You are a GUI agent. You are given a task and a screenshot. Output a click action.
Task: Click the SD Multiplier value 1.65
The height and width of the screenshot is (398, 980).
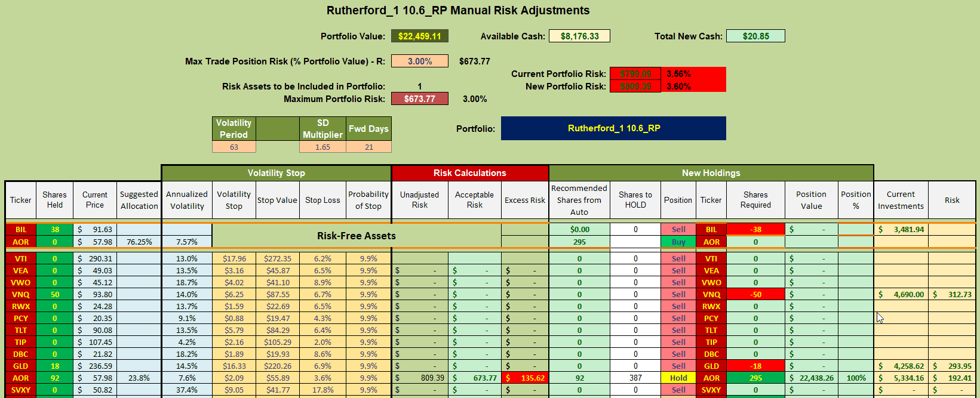click(322, 147)
